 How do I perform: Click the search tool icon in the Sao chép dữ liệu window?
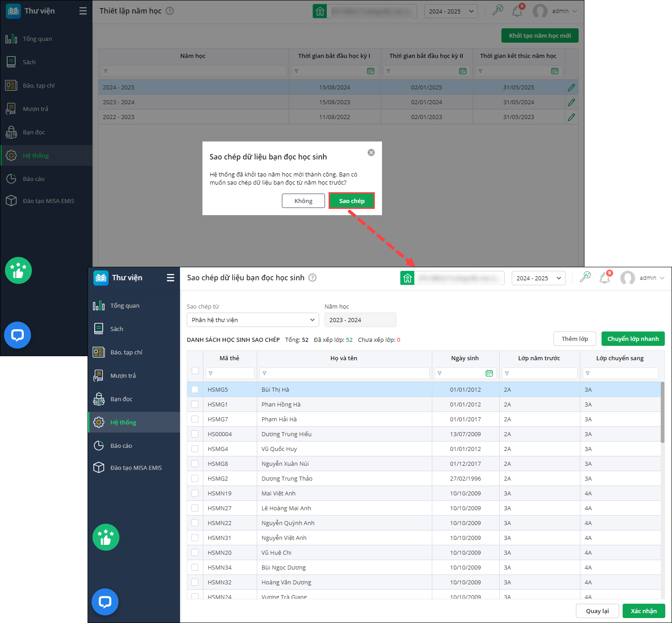(x=585, y=278)
